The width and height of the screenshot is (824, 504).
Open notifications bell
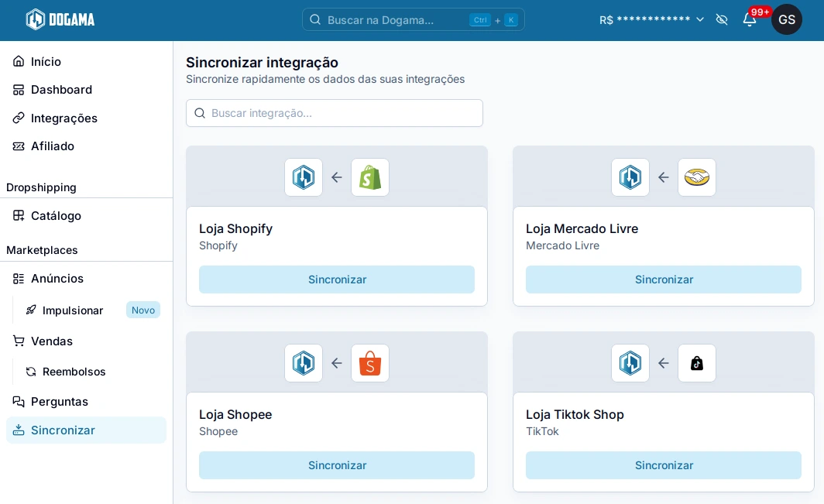pyautogui.click(x=750, y=20)
